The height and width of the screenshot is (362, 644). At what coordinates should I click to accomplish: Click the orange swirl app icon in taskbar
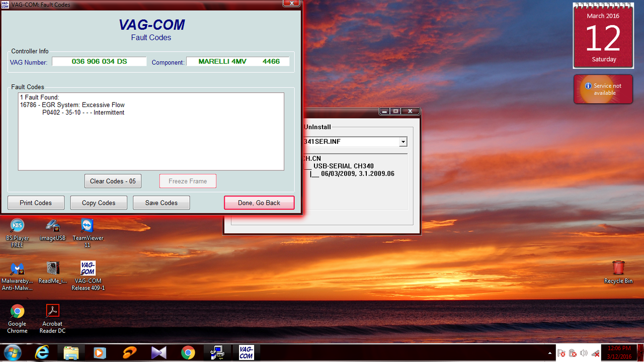coord(129,353)
